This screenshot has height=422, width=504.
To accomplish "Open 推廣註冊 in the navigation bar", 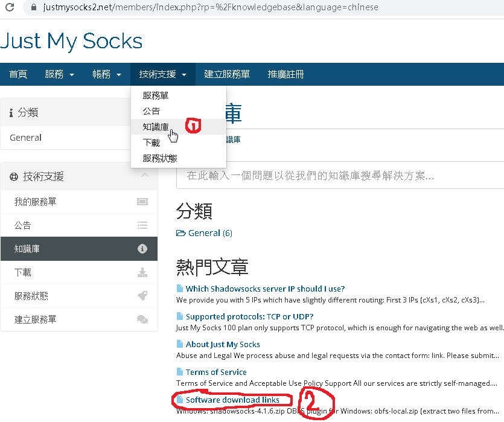I will click(285, 74).
